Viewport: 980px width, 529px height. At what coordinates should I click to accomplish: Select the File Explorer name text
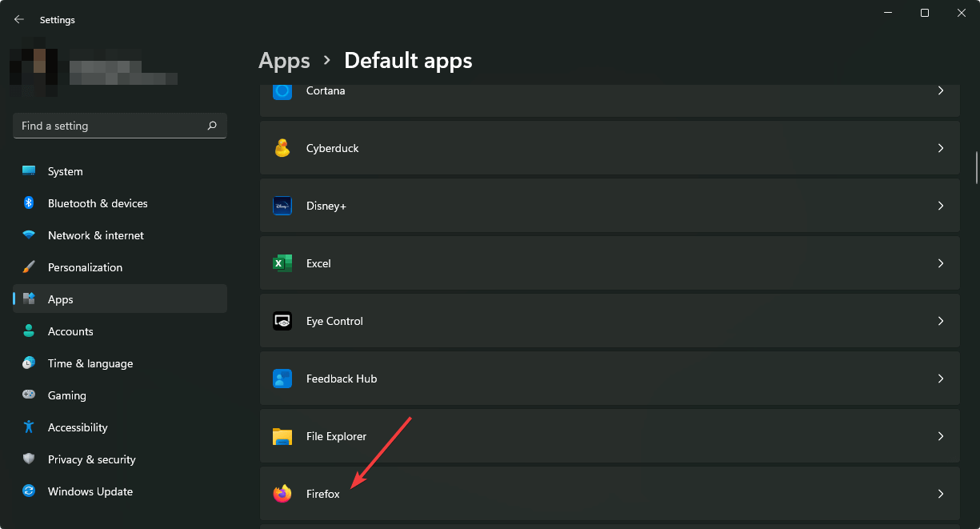(337, 436)
